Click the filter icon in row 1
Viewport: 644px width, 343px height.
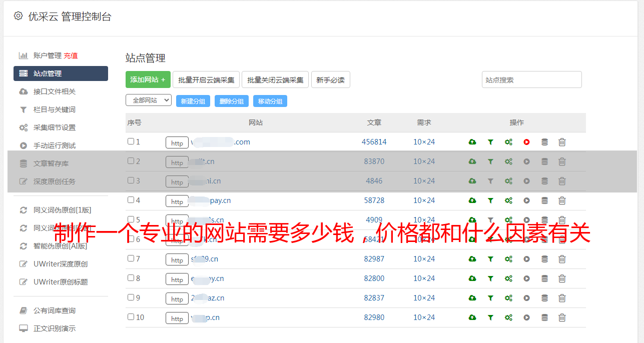point(490,142)
